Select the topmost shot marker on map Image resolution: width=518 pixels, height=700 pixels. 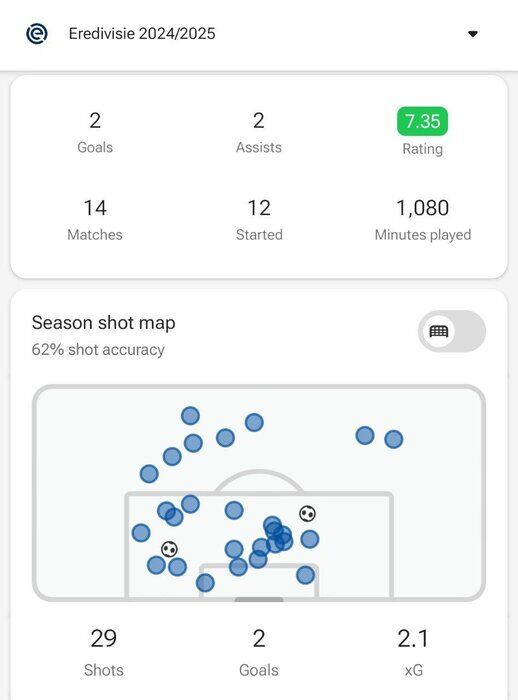coord(190,416)
